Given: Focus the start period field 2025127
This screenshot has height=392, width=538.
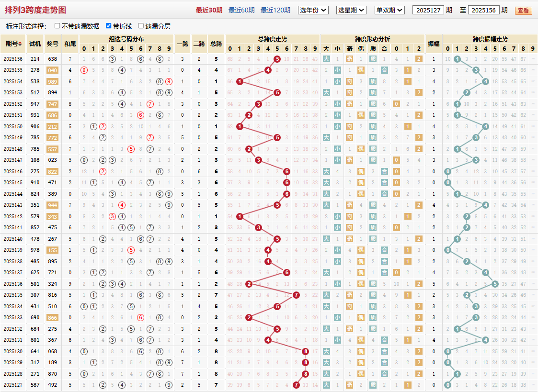Looking at the screenshot, I should [428, 10].
